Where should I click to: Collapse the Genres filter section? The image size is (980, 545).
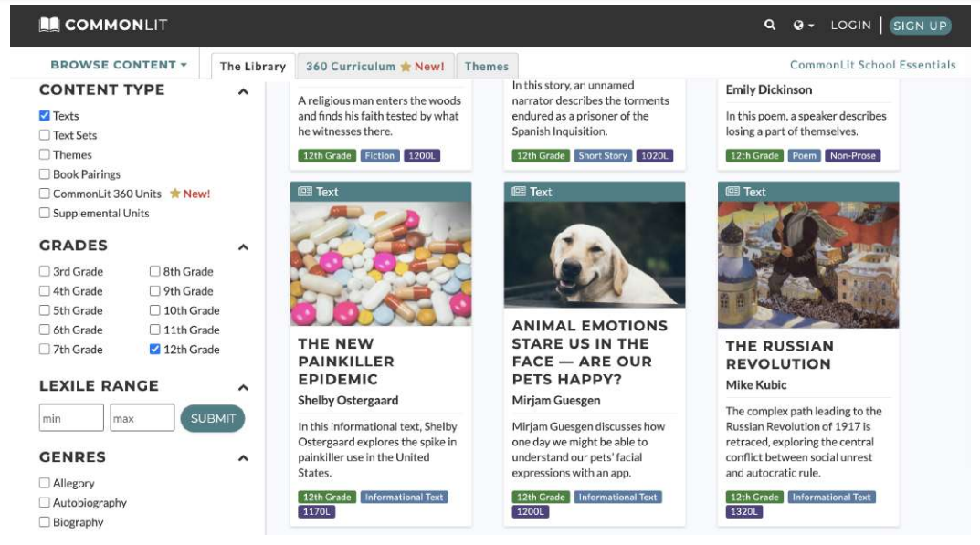click(x=243, y=459)
